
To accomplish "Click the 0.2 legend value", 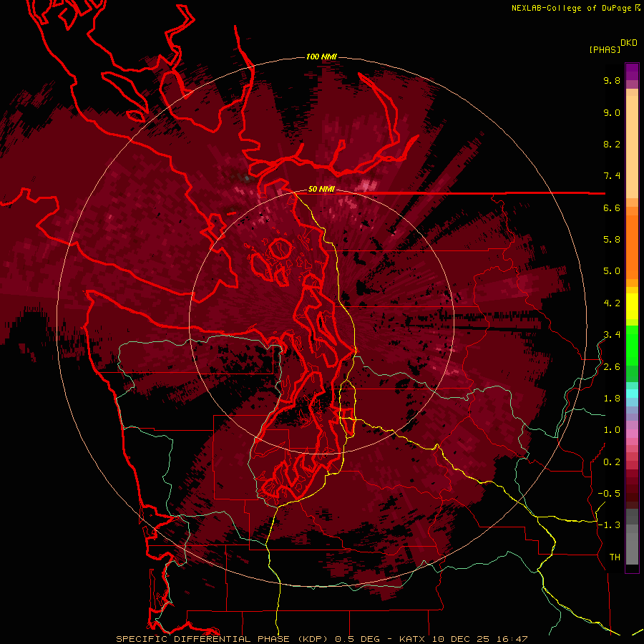I will [x=612, y=462].
